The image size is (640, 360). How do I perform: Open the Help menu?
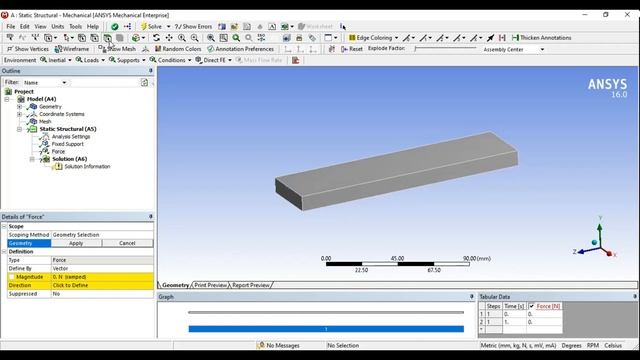(93, 27)
